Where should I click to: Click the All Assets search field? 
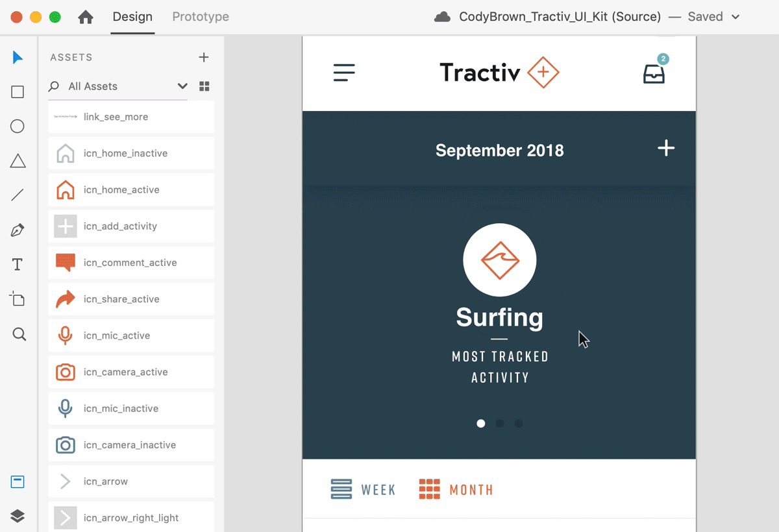point(118,86)
